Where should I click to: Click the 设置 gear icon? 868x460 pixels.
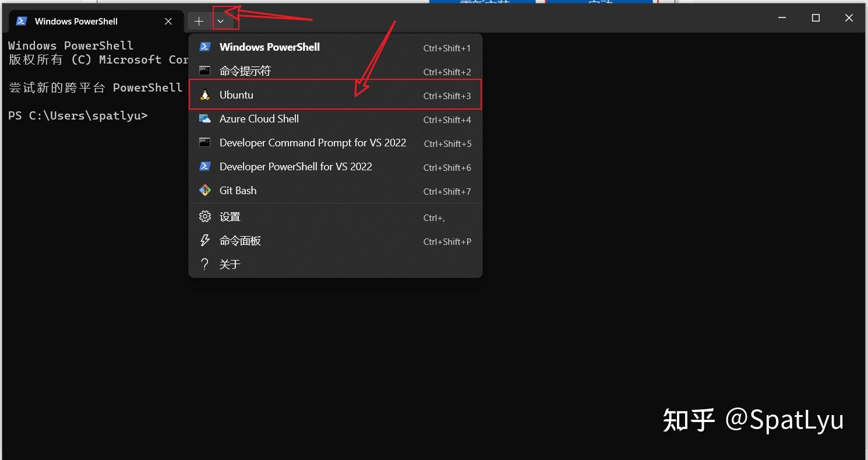(x=204, y=216)
